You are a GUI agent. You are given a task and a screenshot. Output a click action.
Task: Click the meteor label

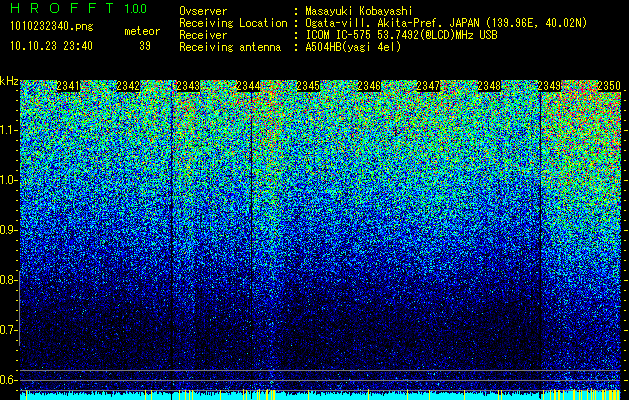click(x=142, y=31)
